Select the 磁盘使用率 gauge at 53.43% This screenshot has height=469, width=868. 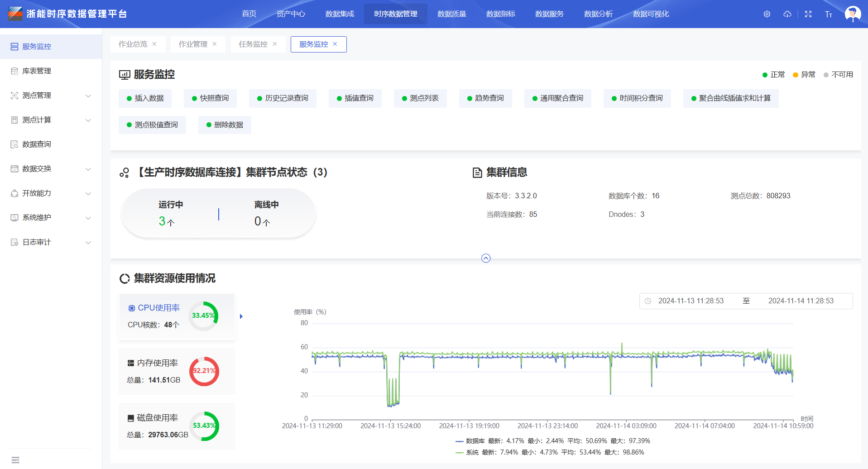204,426
